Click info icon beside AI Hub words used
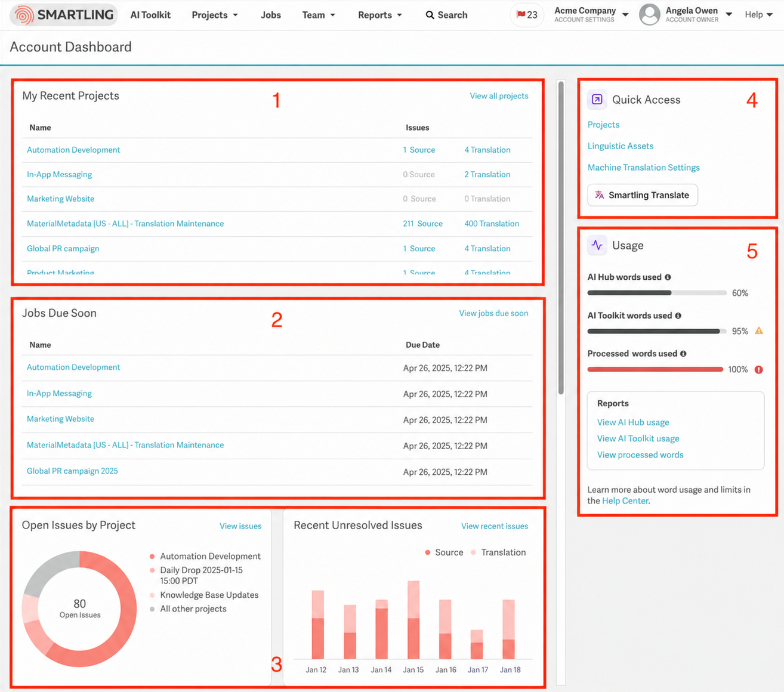This screenshot has height=692, width=784. [668, 277]
